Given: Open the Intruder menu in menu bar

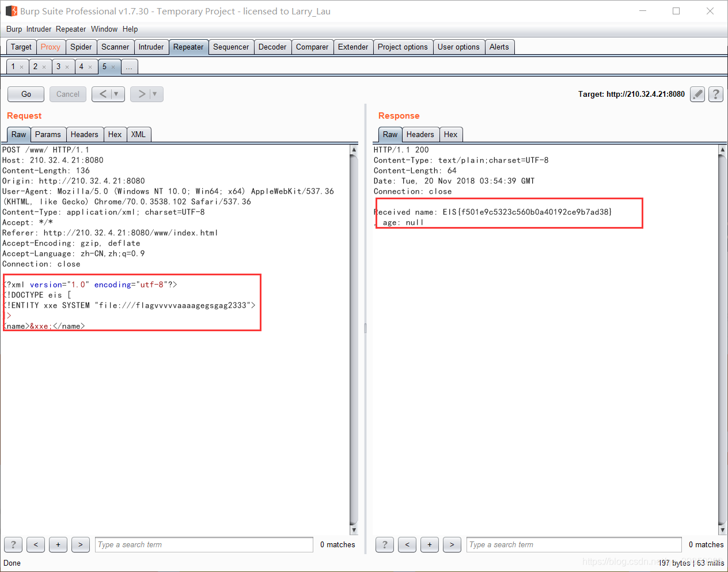Looking at the screenshot, I should tap(39, 29).
